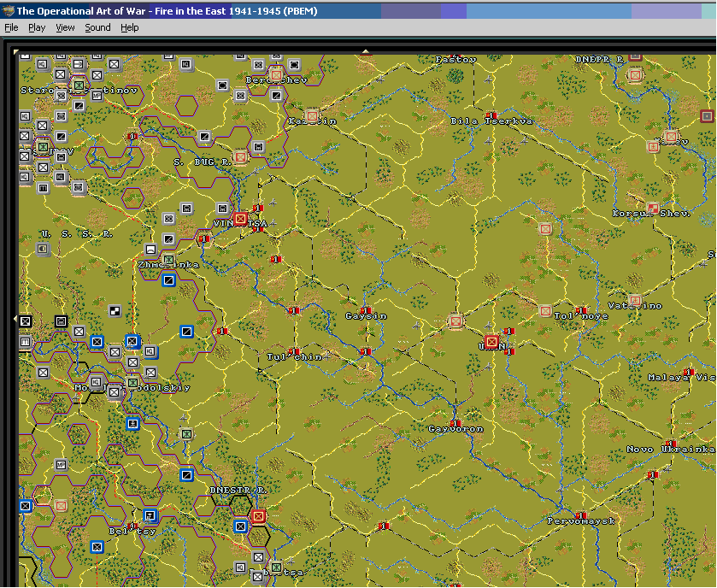Select the faded red unit beside S. Bug R.
Screen dimensions: 717x588
click(240, 157)
